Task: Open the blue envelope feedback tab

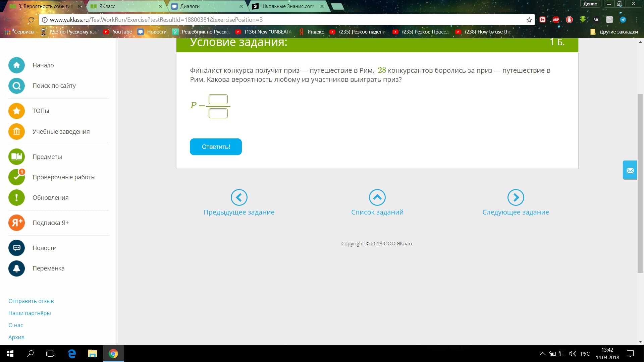Action: pos(630,171)
